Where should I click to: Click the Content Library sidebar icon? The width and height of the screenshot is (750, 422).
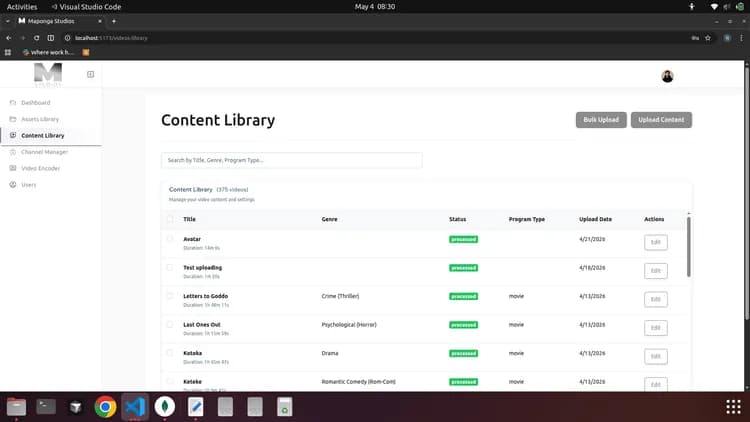(13, 135)
